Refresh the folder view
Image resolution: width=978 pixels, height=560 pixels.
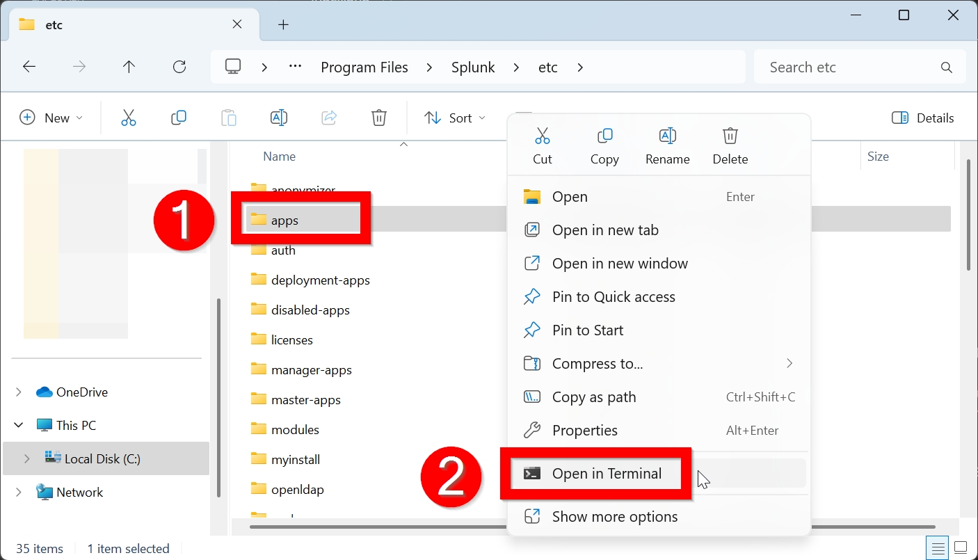179,67
